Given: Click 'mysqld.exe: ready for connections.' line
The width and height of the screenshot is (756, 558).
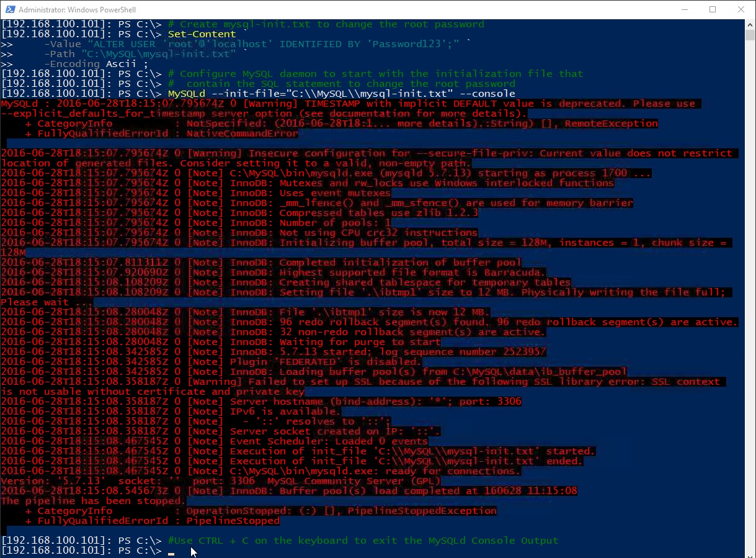Looking at the screenshot, I should 261,471.
